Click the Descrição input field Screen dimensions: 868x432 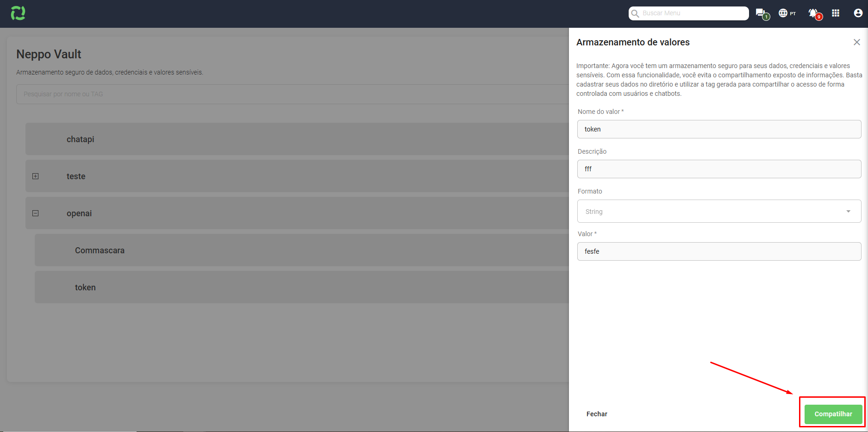pos(719,169)
